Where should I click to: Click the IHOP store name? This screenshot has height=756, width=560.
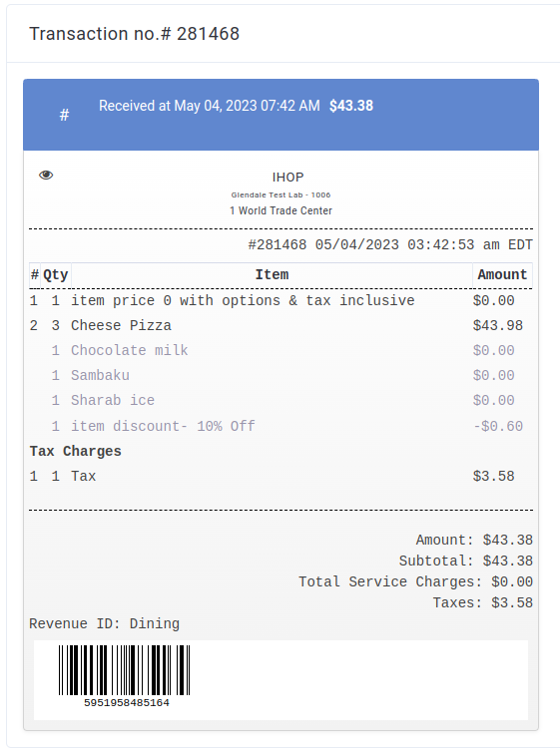(x=287, y=178)
